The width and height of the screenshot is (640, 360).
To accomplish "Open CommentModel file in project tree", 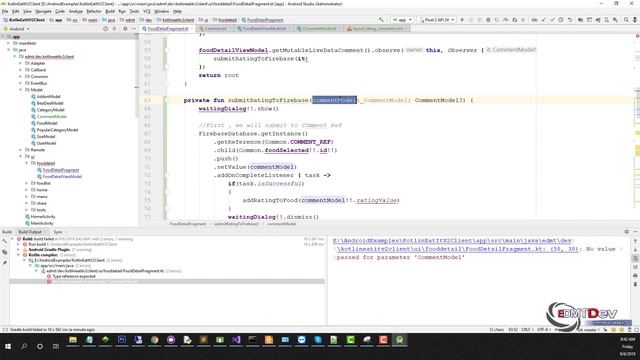I will 51,116.
